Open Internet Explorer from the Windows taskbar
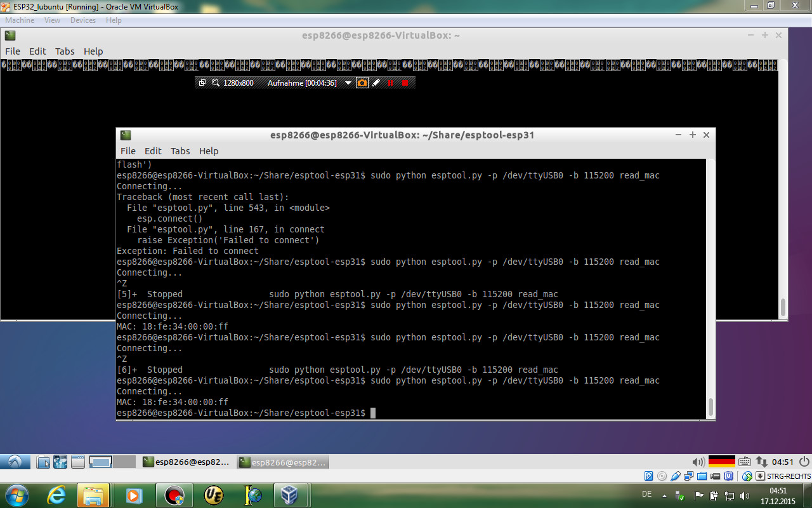The image size is (812, 508). (56, 495)
